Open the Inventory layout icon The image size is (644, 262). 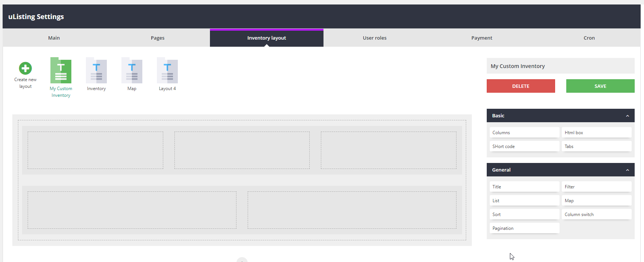96,71
